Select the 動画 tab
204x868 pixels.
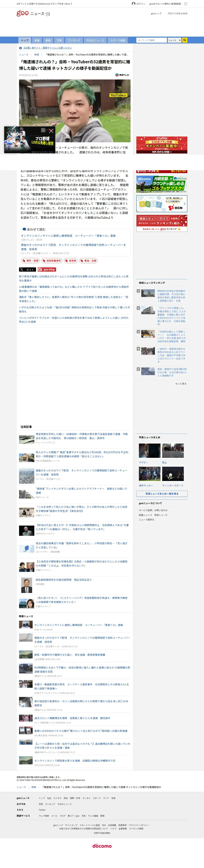48,40
